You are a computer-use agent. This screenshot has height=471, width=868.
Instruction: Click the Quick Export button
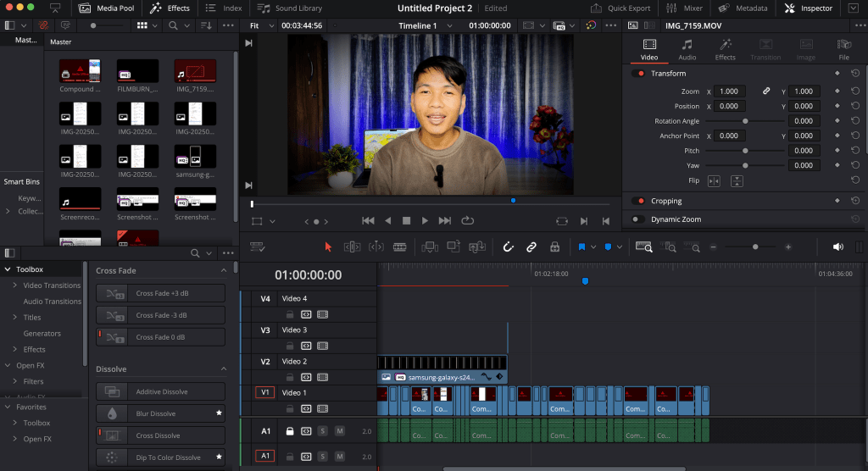click(621, 8)
